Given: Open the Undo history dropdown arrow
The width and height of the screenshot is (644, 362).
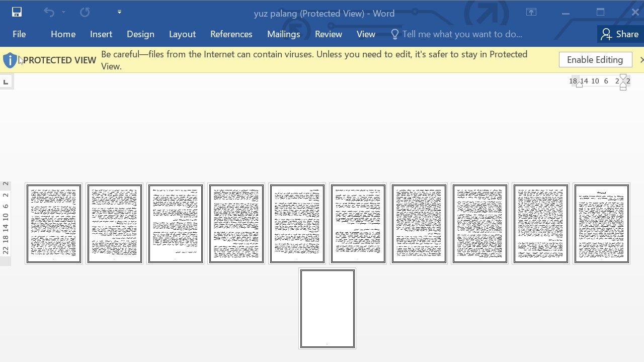Looking at the screenshot, I should [63, 12].
